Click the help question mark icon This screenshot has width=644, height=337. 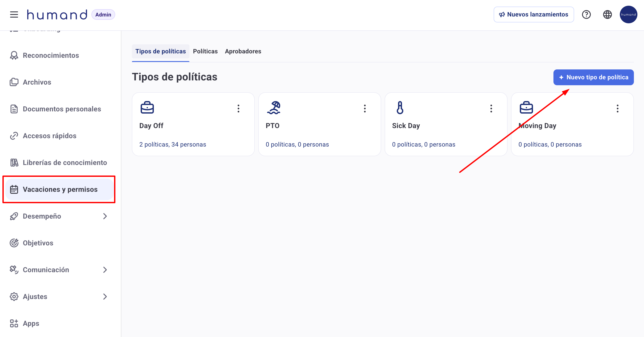point(586,14)
